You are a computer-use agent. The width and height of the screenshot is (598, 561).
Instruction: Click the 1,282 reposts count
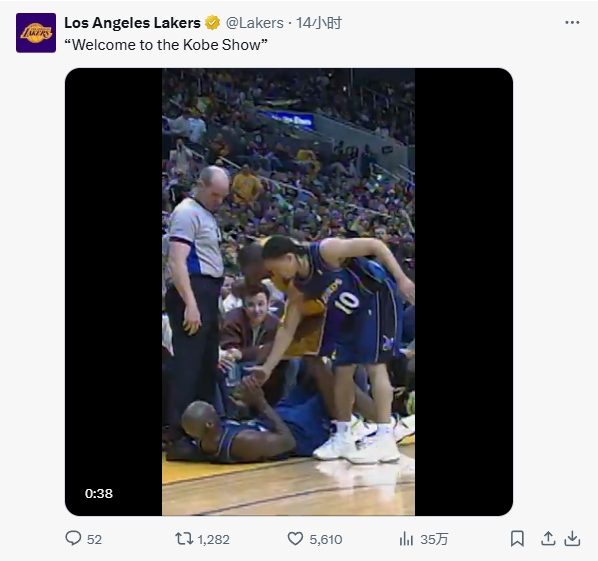coord(214,540)
